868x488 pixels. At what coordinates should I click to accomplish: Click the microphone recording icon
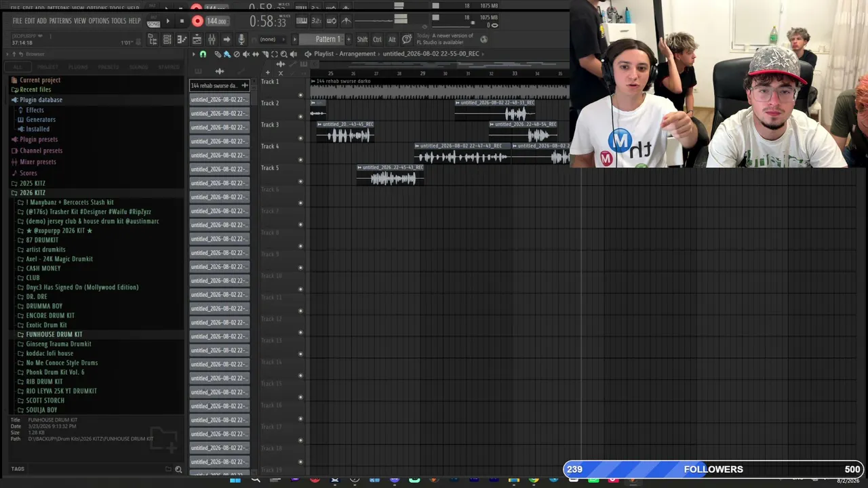pos(241,40)
